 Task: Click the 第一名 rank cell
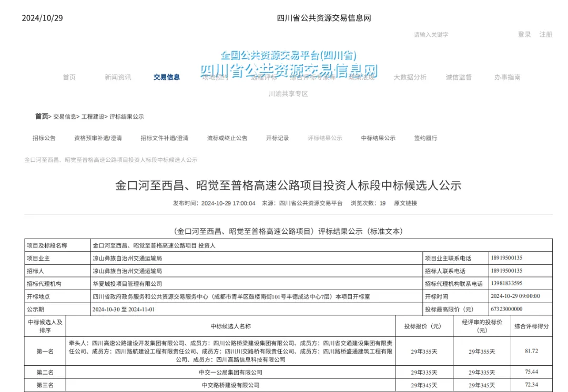tap(45, 351)
